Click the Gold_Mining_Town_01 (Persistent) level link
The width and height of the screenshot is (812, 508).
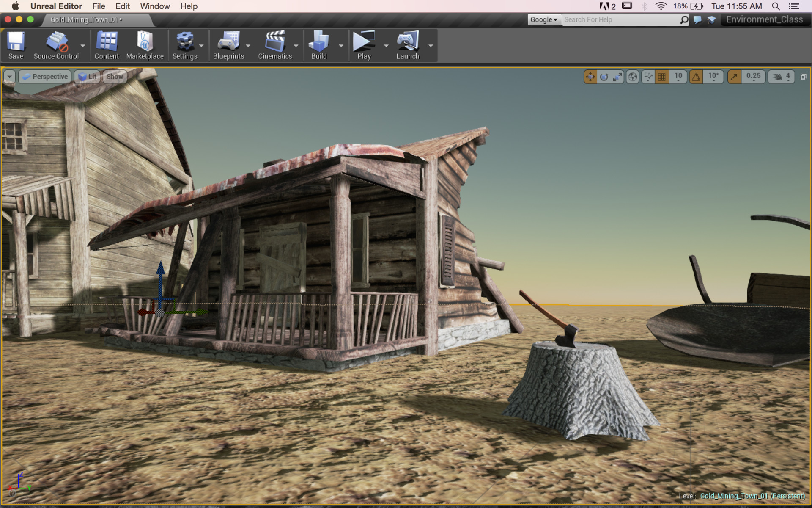click(x=752, y=496)
